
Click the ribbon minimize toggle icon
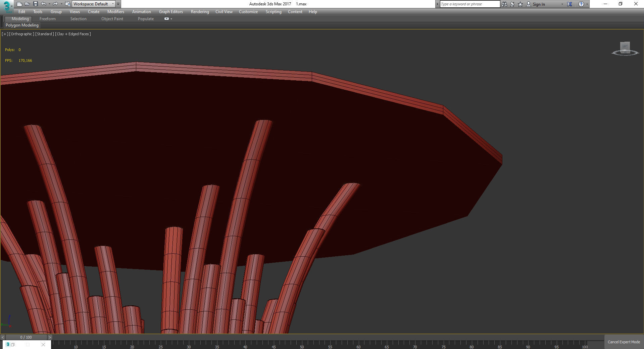point(166,19)
